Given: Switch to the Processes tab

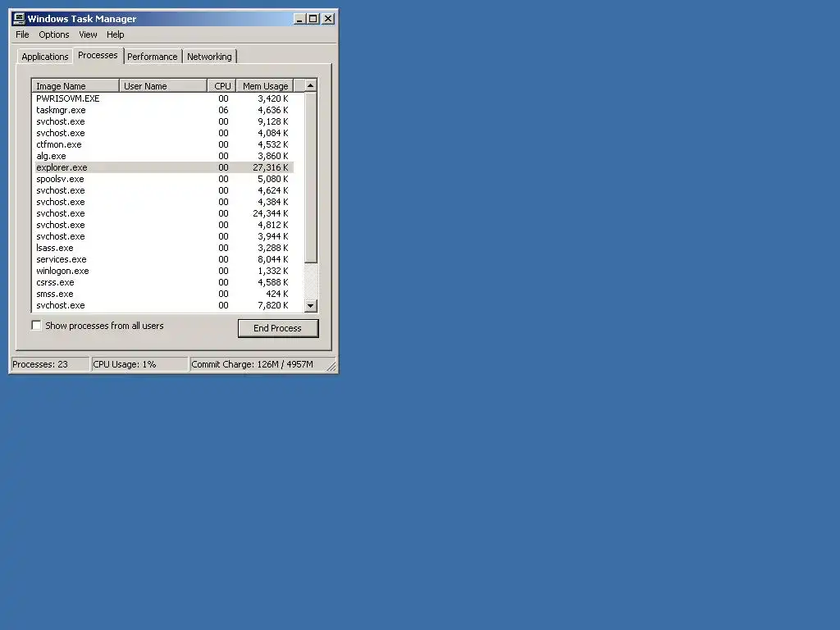Looking at the screenshot, I should coord(98,55).
